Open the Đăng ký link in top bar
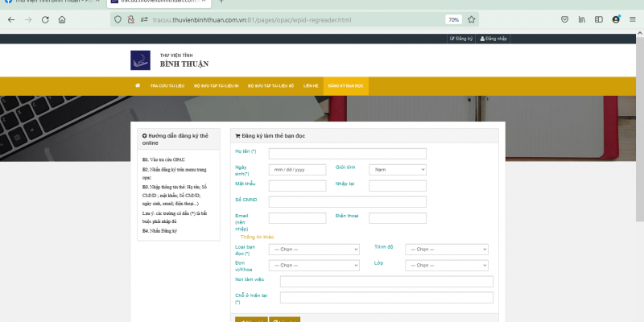The image size is (644, 322). click(x=461, y=39)
